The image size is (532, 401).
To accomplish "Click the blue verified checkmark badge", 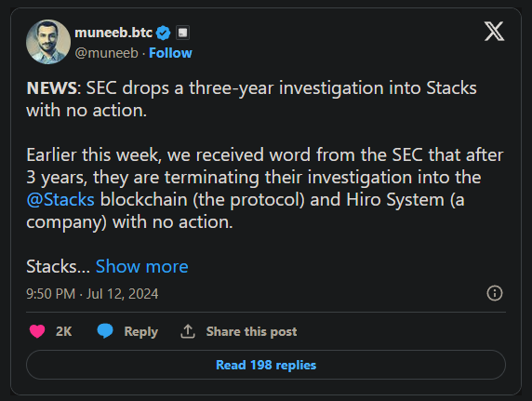I will coord(163,33).
